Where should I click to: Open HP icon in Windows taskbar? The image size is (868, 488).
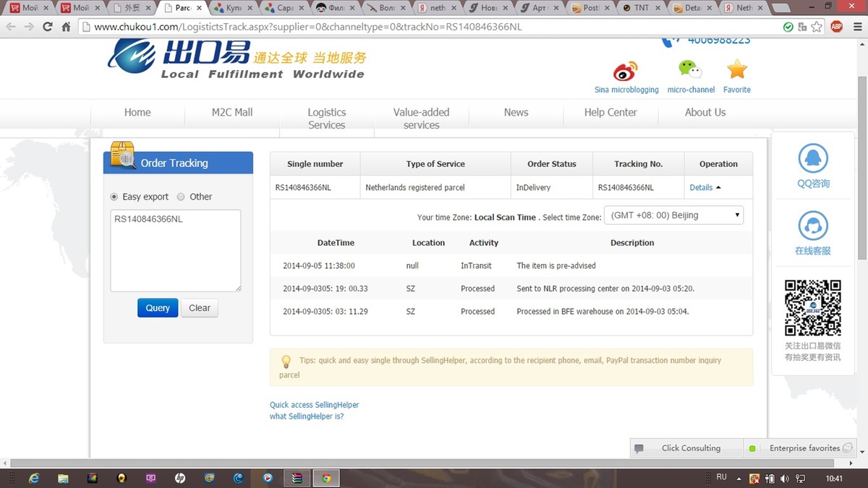pos(179,478)
